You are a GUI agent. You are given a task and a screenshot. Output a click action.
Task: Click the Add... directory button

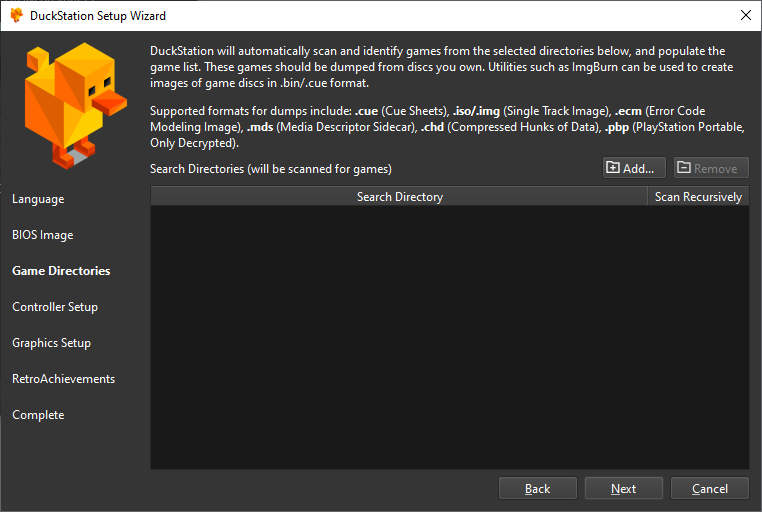pos(634,168)
